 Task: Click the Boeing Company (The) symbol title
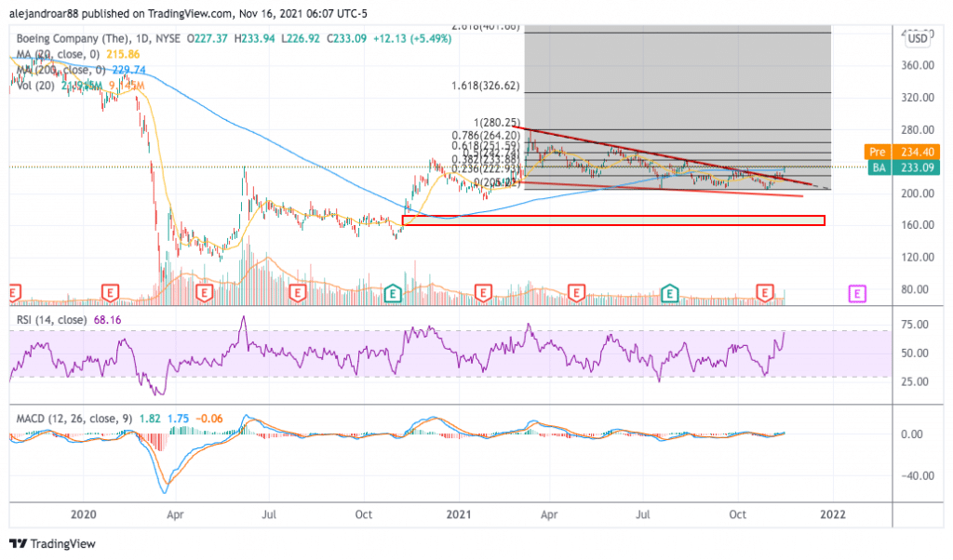click(x=74, y=38)
